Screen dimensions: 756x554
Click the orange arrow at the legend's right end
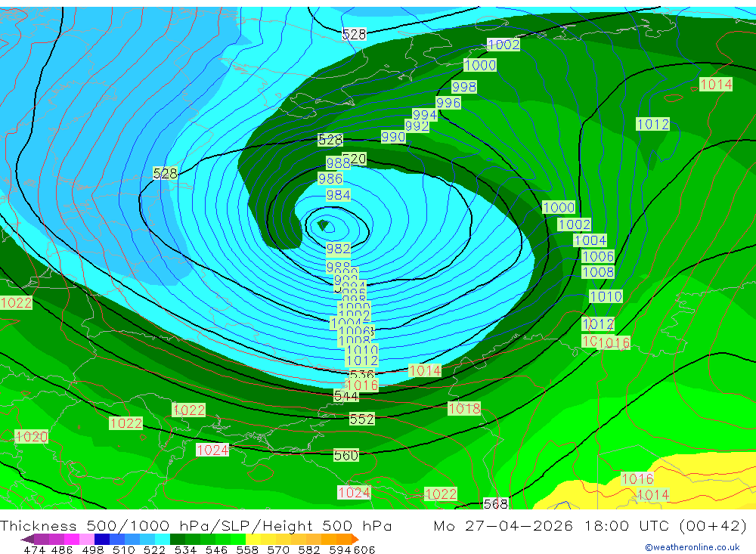355,539
